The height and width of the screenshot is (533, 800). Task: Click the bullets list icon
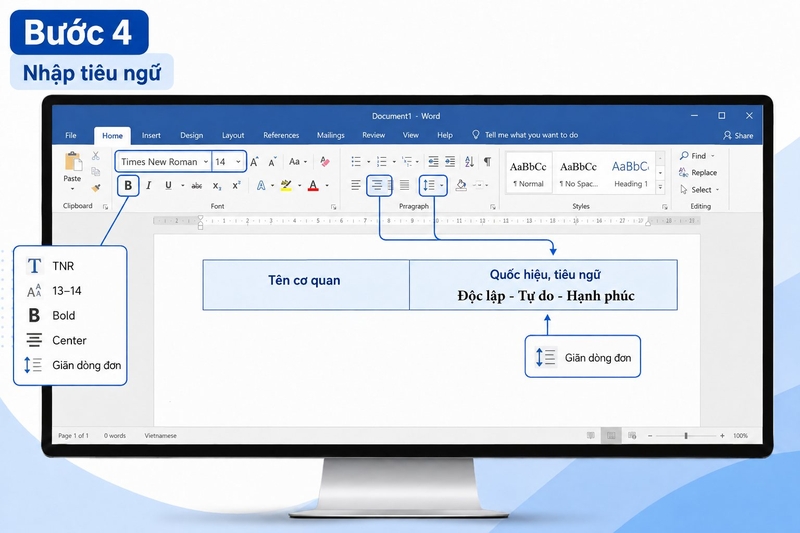coord(356,162)
